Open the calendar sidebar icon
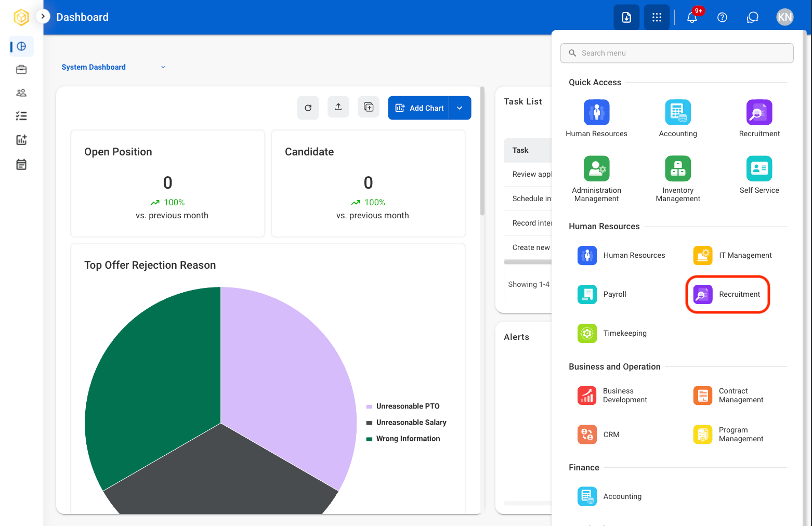Image resolution: width=812 pixels, height=526 pixels. [21, 164]
